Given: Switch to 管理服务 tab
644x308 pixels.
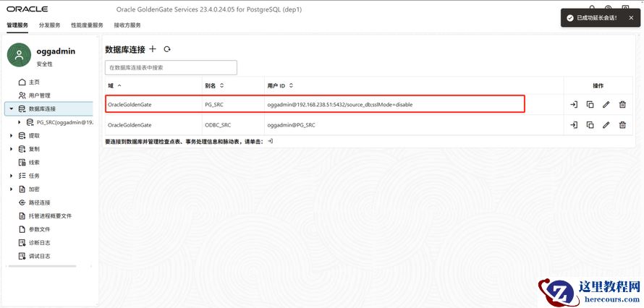Looking at the screenshot, I should [17, 25].
